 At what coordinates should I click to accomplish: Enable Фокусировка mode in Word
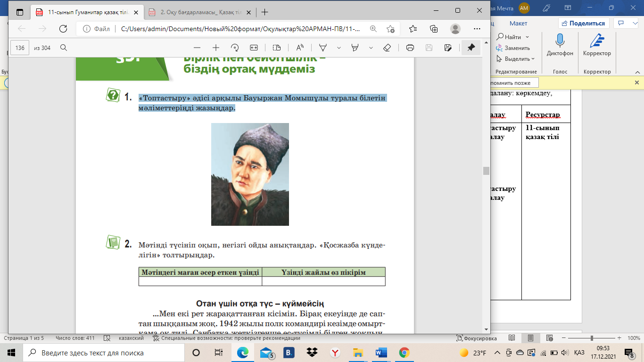[x=477, y=338]
